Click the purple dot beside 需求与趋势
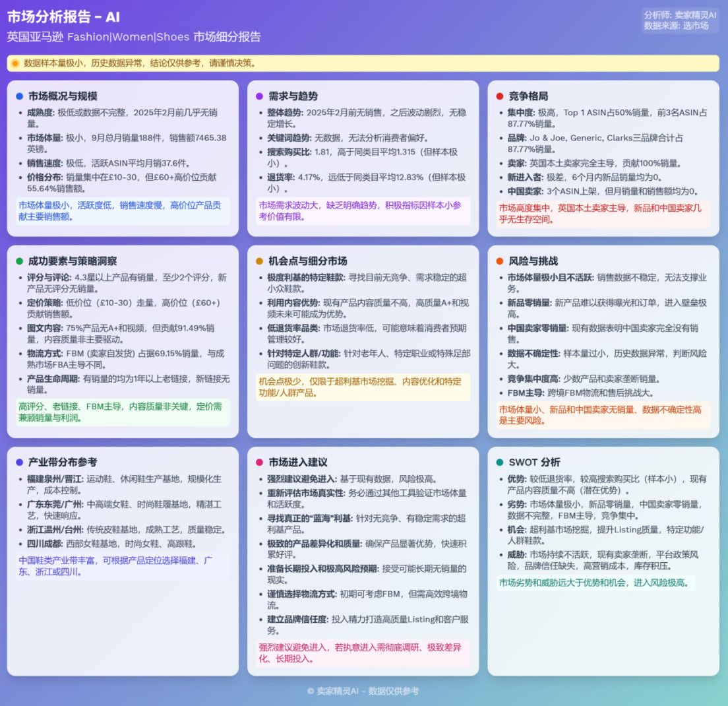This screenshot has height=706, width=728. [260, 96]
